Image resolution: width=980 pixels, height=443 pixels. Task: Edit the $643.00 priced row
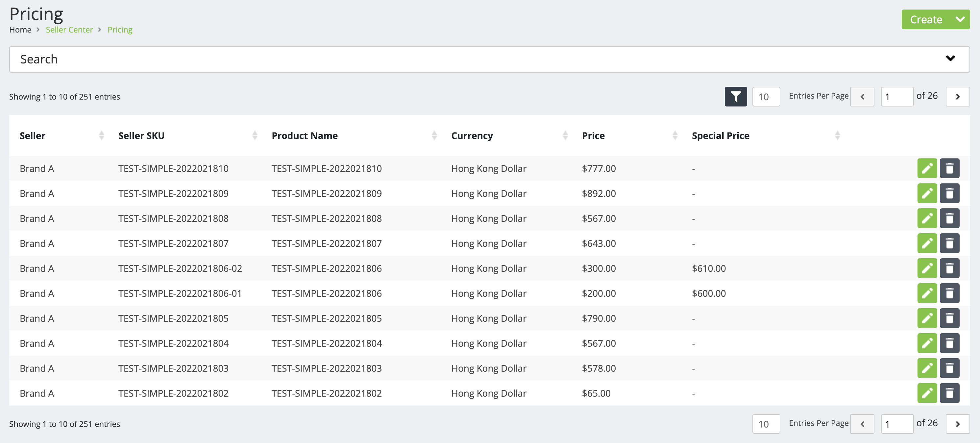(x=927, y=244)
